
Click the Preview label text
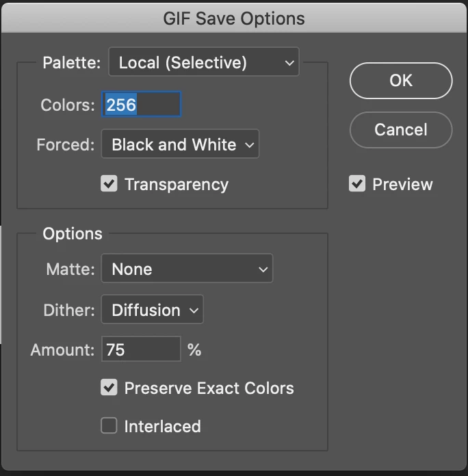pyautogui.click(x=402, y=185)
